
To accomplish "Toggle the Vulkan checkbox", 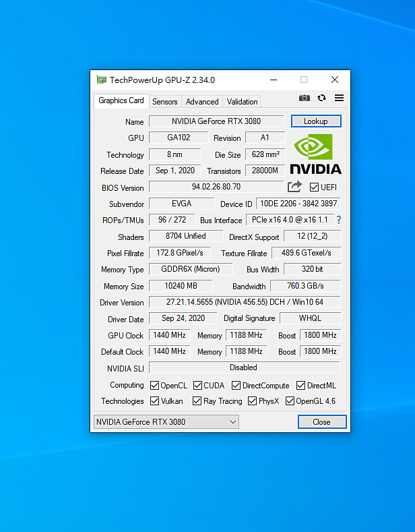I will coord(154,401).
